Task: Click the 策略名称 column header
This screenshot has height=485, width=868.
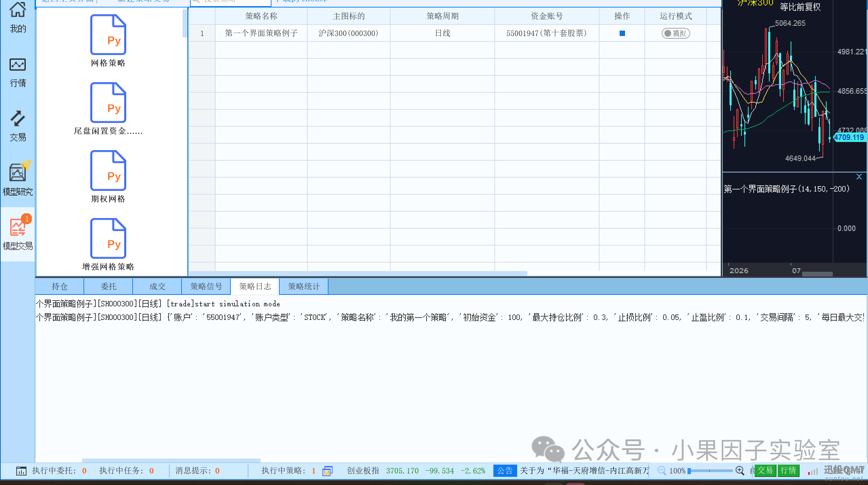Action: 261,16
